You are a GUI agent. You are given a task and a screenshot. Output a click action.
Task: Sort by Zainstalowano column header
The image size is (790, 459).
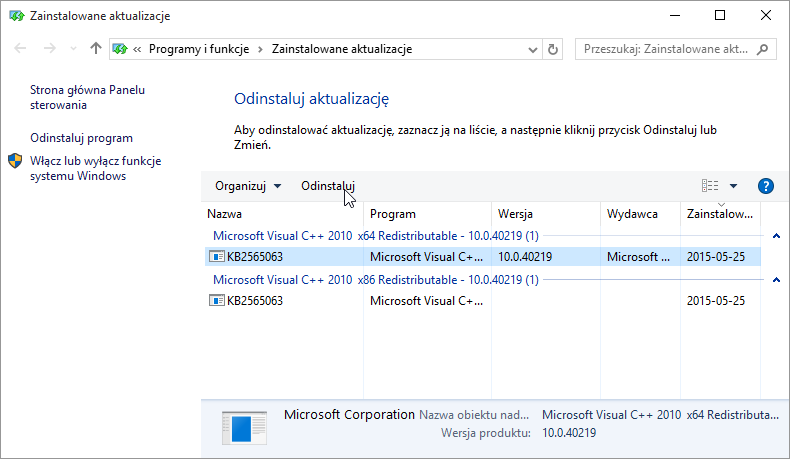720,214
